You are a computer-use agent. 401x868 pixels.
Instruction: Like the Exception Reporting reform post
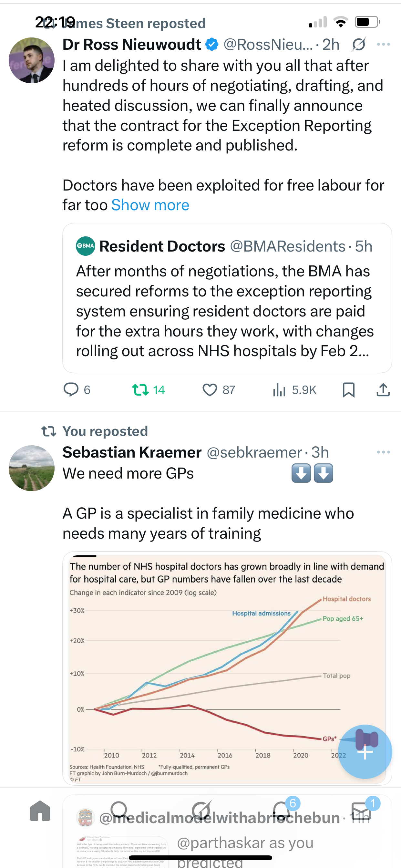210,390
